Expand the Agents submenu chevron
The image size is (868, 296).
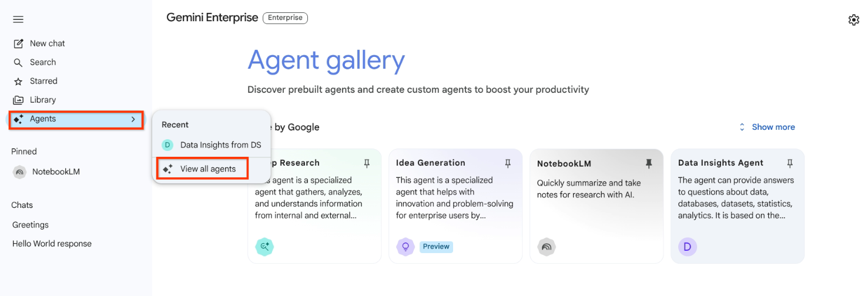[133, 119]
